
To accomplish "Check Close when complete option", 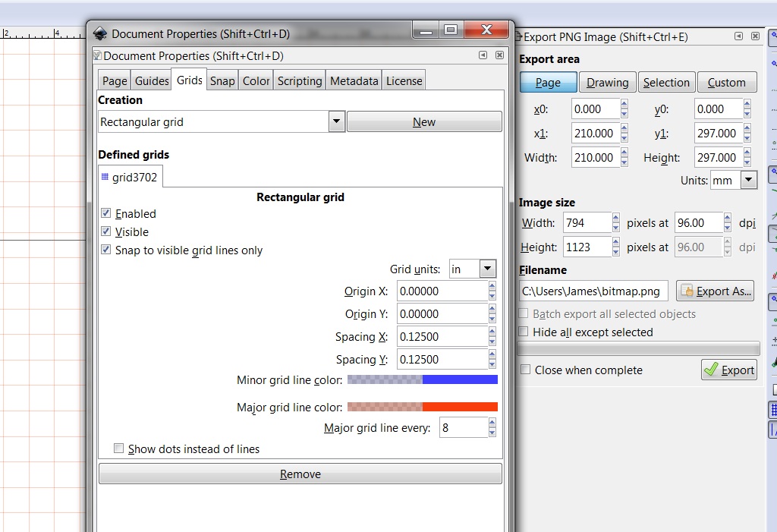I will pos(525,370).
